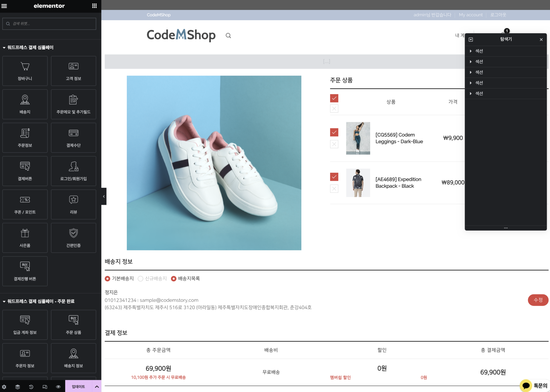Open the navigator layers icon in footer

(18, 387)
